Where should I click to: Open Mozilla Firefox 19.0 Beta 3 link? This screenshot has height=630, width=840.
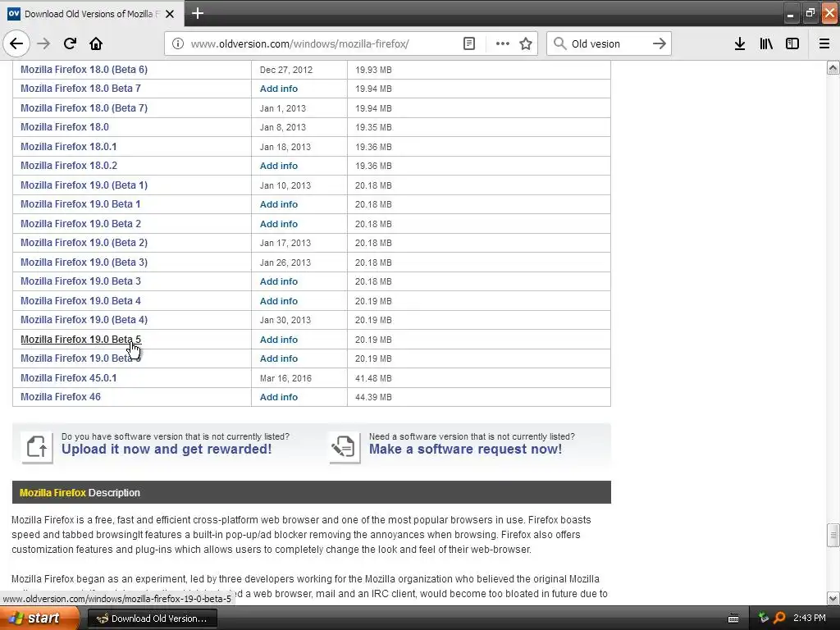(x=81, y=281)
